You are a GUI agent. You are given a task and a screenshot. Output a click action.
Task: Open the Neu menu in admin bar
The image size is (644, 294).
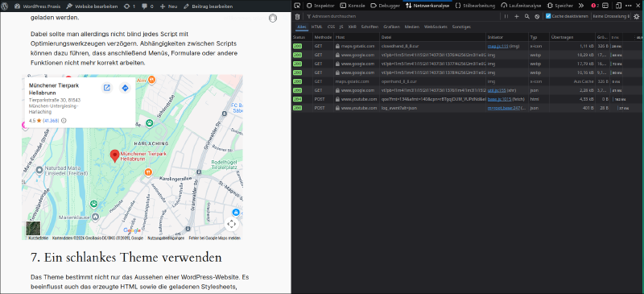point(169,6)
